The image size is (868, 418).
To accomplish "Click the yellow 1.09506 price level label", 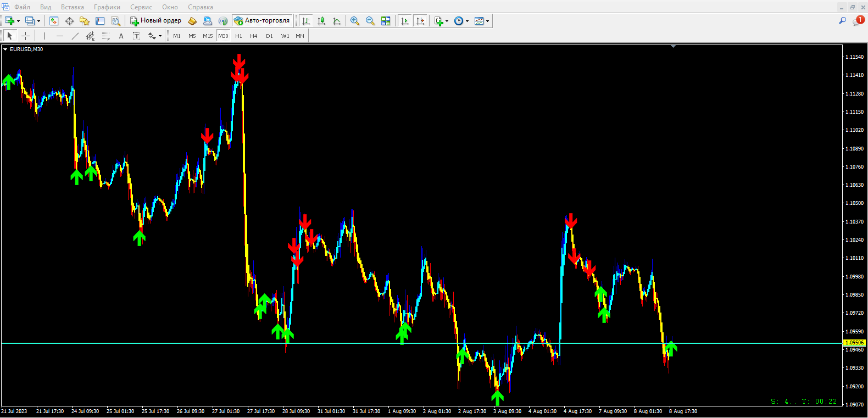I will pyautogui.click(x=854, y=343).
